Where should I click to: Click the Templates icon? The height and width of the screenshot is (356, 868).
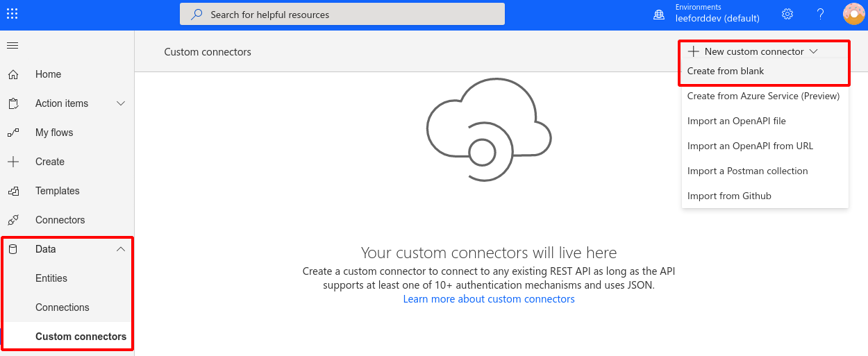(x=13, y=191)
